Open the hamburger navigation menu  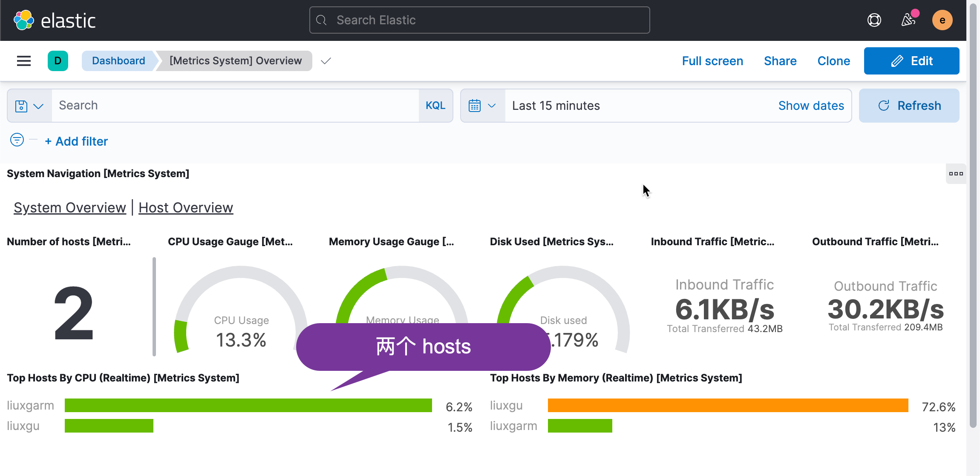24,61
